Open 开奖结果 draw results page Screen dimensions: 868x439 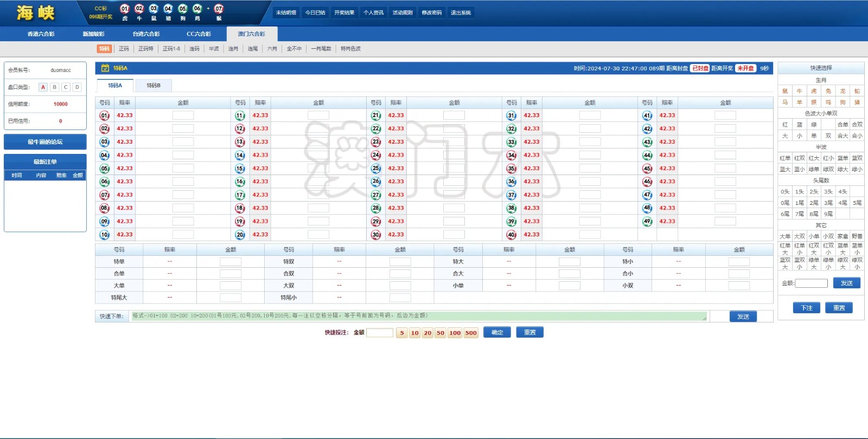point(344,12)
